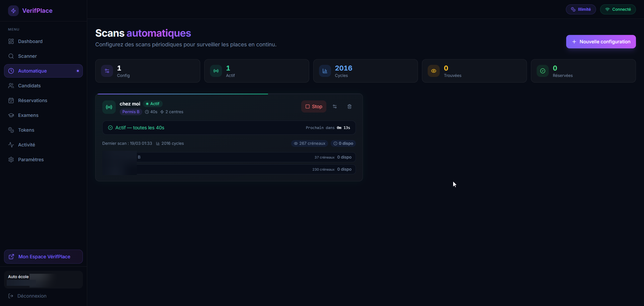Click the Cycles bar chart icon
The height and width of the screenshot is (306, 644).
pyautogui.click(x=325, y=71)
